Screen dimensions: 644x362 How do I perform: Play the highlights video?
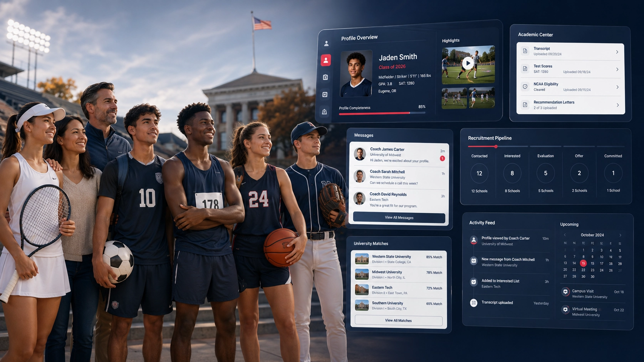[x=468, y=63]
